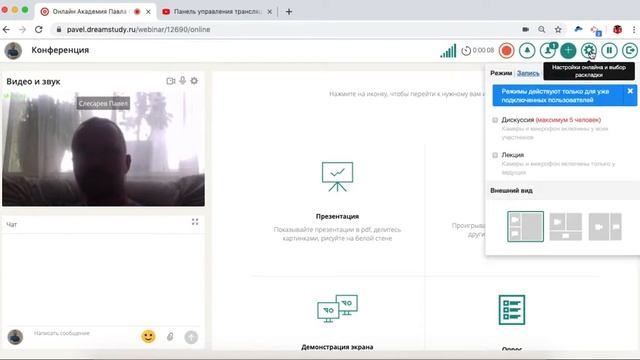
Task: Go forward in browser
Action: coord(22,29)
